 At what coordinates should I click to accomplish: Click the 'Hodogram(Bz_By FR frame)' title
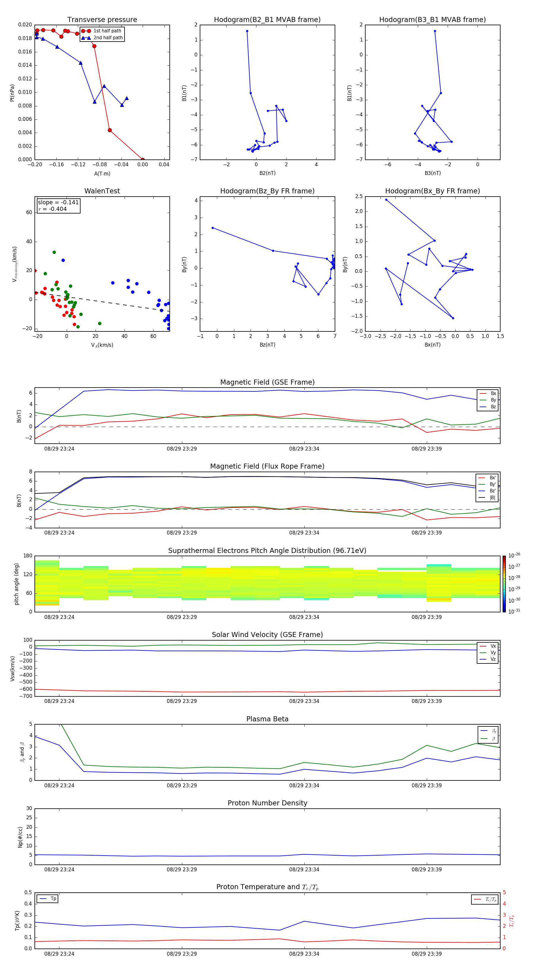point(267,191)
